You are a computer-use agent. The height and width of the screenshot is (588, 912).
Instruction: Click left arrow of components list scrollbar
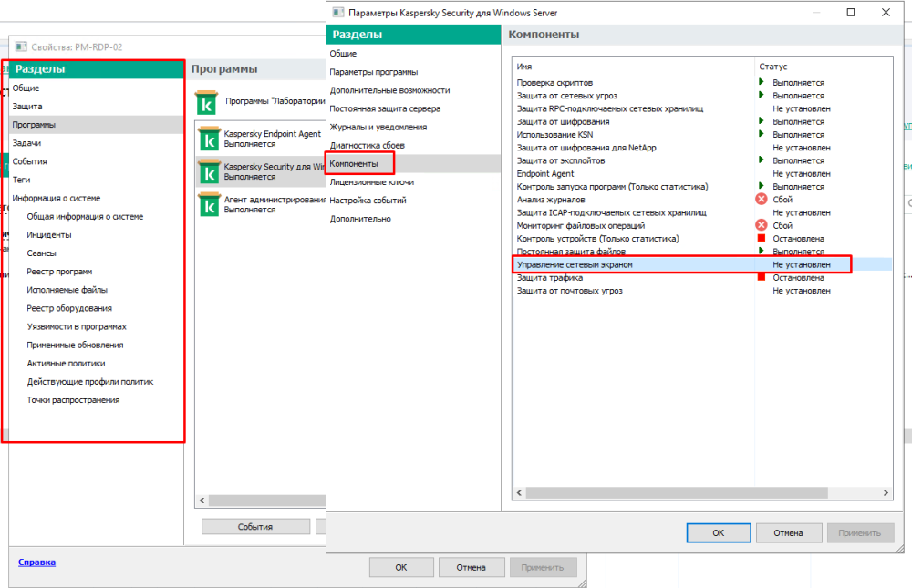tap(520, 492)
